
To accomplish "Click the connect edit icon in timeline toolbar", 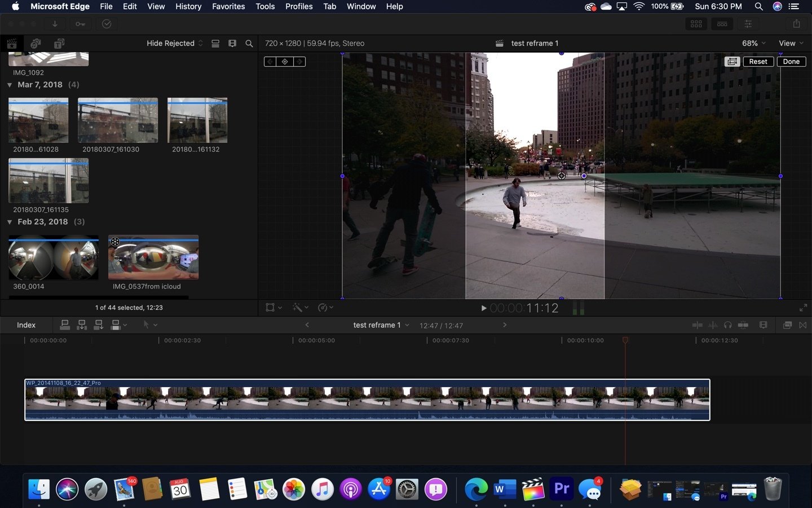I will [x=65, y=325].
